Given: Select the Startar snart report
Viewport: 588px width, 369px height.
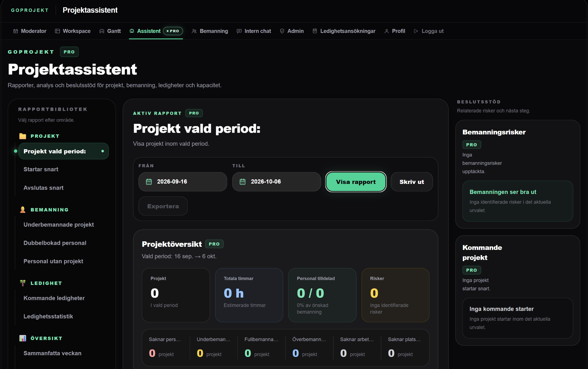Looking at the screenshot, I should click(64, 169).
